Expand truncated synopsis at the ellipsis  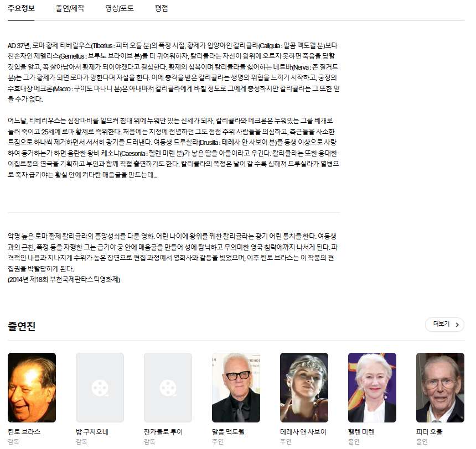(x=154, y=175)
